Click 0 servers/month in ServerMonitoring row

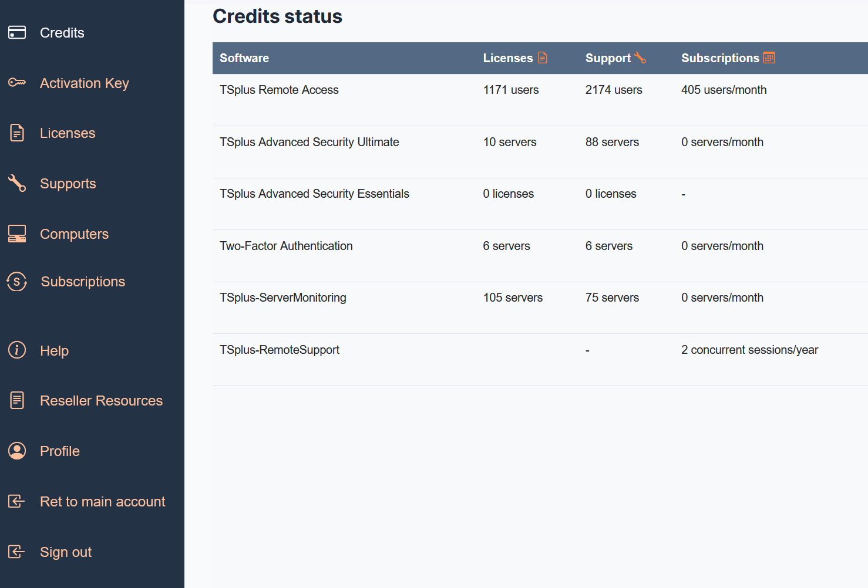click(722, 298)
